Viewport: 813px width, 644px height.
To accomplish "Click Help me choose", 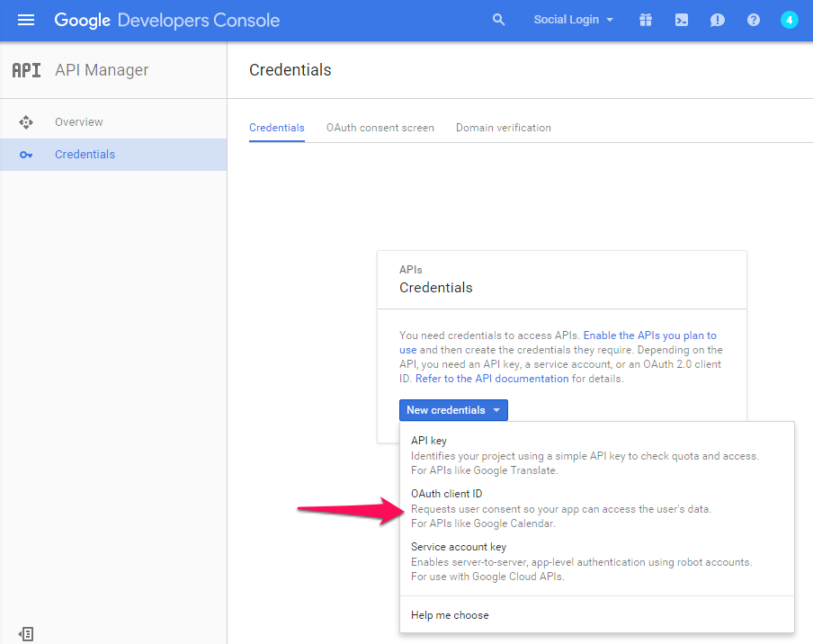I will 597,615.
